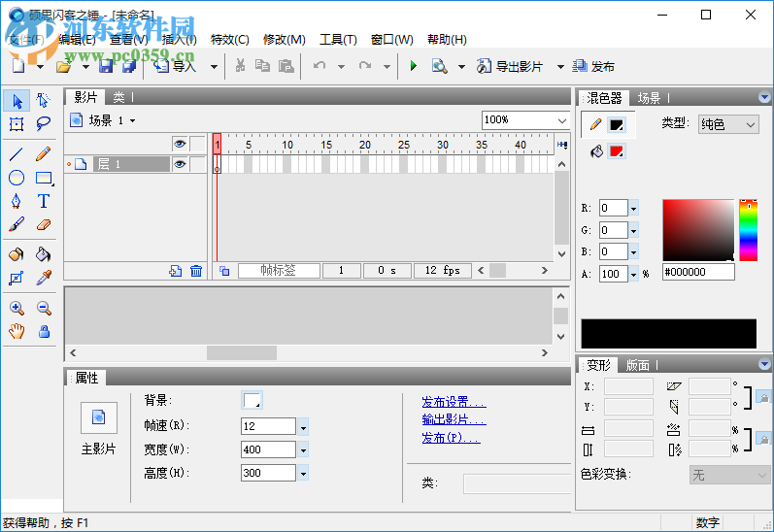Viewport: 774px width, 532px height.
Task: Open the 编辑(E) menu
Action: click(x=77, y=40)
